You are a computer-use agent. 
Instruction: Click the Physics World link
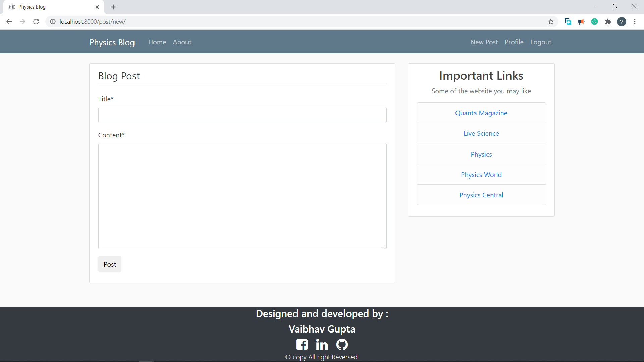tap(481, 175)
